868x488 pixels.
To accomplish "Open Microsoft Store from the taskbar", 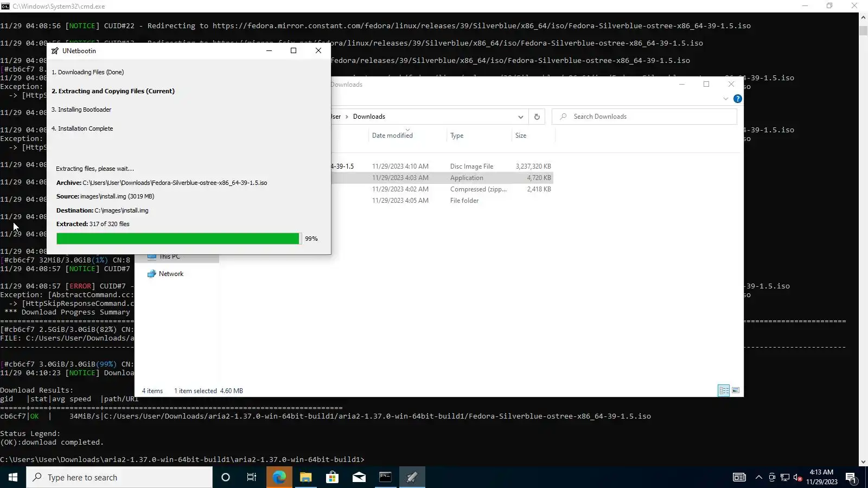I will [332, 477].
